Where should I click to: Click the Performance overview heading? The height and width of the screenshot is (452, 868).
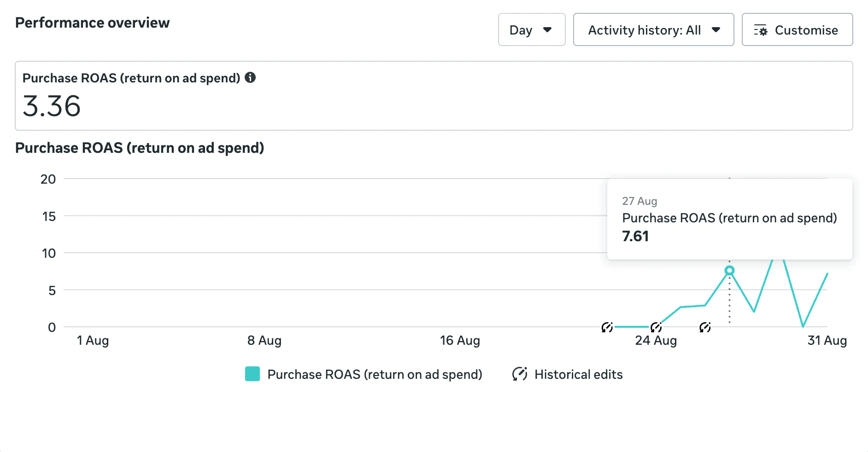[x=92, y=23]
